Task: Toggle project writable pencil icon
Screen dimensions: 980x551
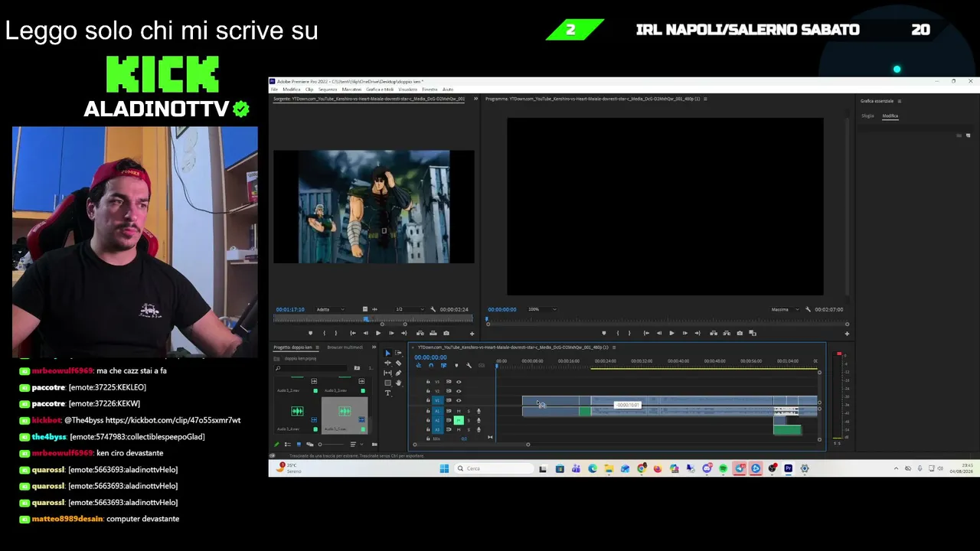Action: [x=277, y=445]
